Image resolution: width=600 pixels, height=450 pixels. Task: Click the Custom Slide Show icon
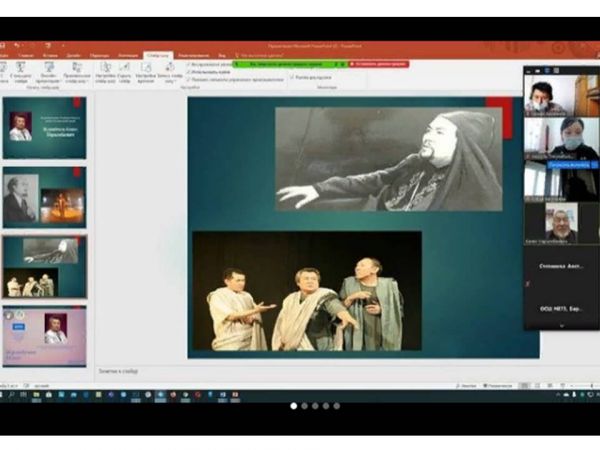click(x=77, y=68)
